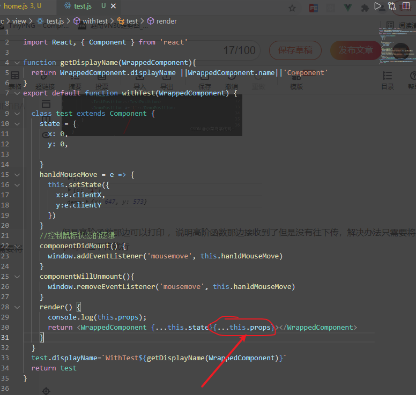Image resolution: width=416 pixels, height=395 pixels.
Task: Split the editor to the right
Action: tap(406, 6)
